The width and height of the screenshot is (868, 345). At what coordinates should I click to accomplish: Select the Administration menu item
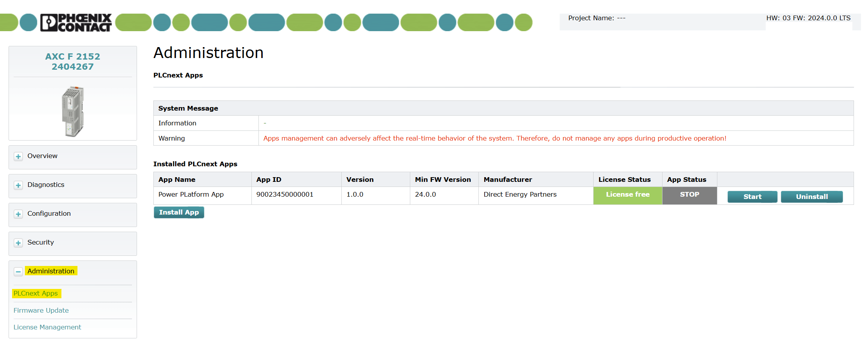[51, 271]
